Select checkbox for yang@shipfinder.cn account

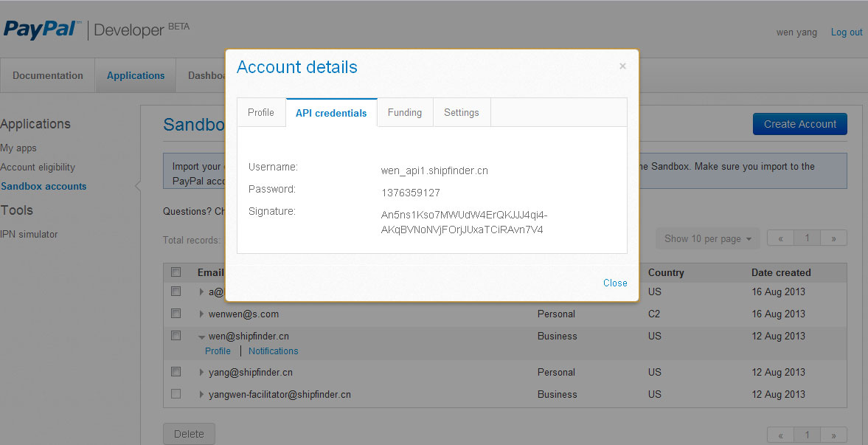(176, 372)
